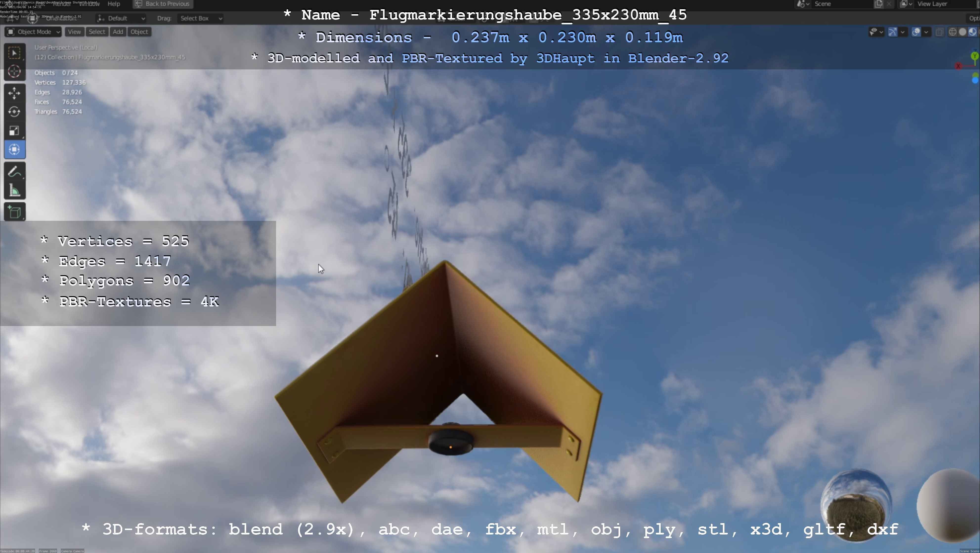Image resolution: width=980 pixels, height=553 pixels.
Task: Click the scene browse icon
Action: click(x=803, y=4)
